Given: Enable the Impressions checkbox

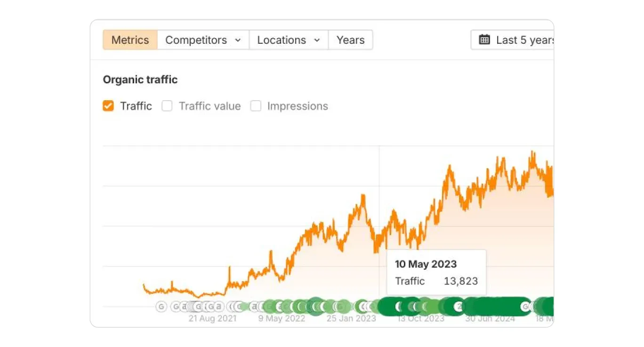Looking at the screenshot, I should [256, 106].
